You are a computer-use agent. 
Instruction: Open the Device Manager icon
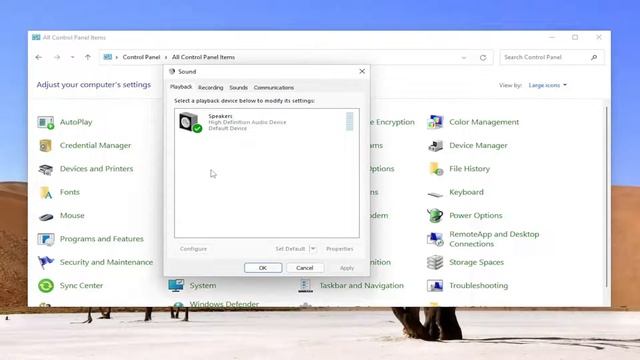coord(435,145)
